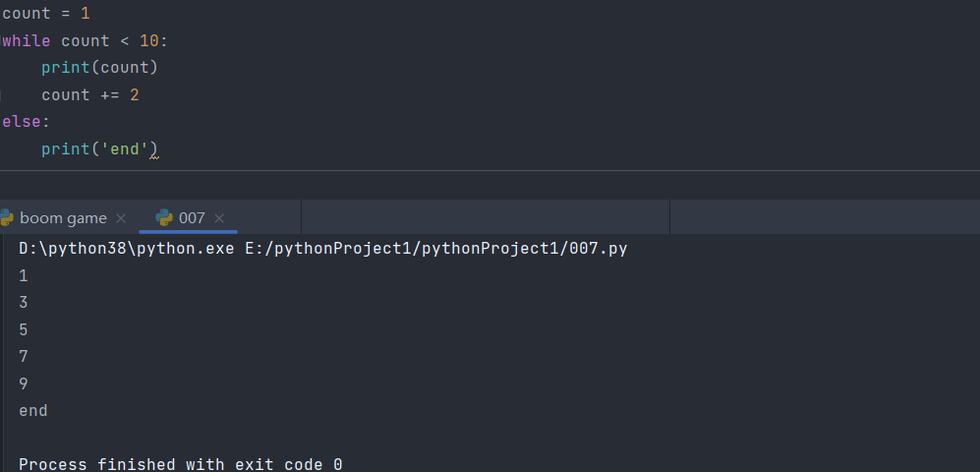Click the output line showing 5
The image size is (980, 472).
[24, 330]
